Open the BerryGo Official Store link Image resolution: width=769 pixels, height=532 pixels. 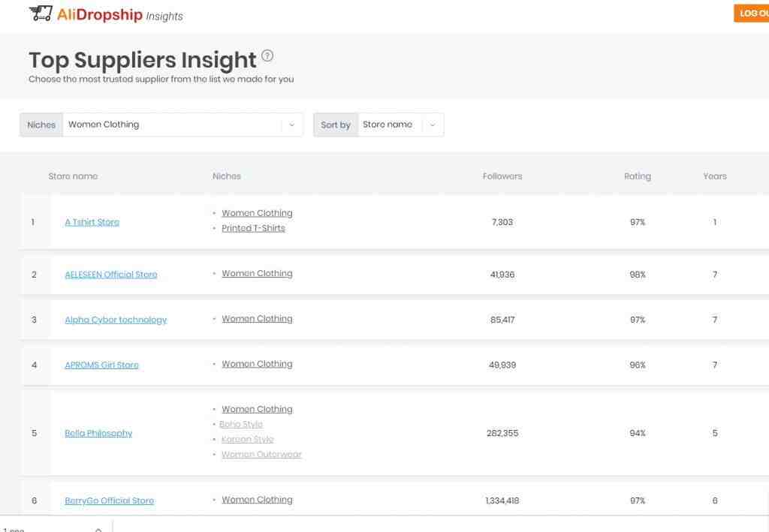[110, 500]
